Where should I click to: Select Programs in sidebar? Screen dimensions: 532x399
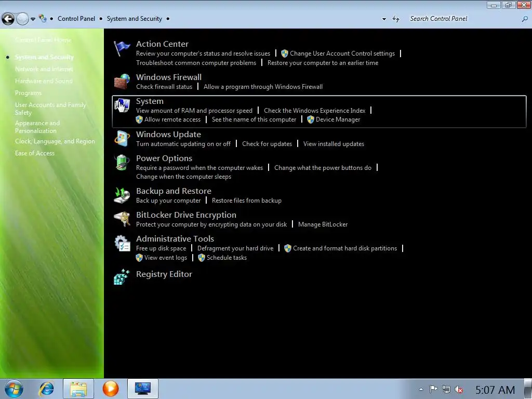coord(28,93)
